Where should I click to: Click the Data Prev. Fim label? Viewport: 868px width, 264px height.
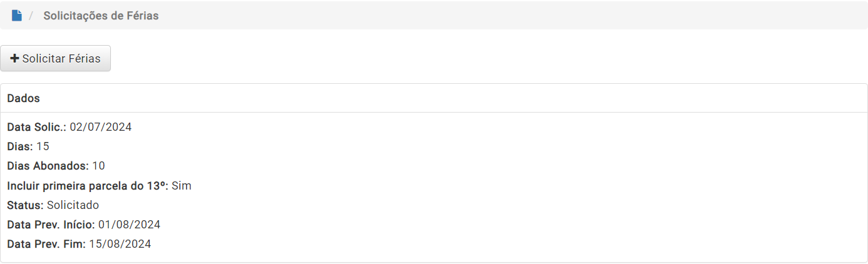click(x=46, y=244)
